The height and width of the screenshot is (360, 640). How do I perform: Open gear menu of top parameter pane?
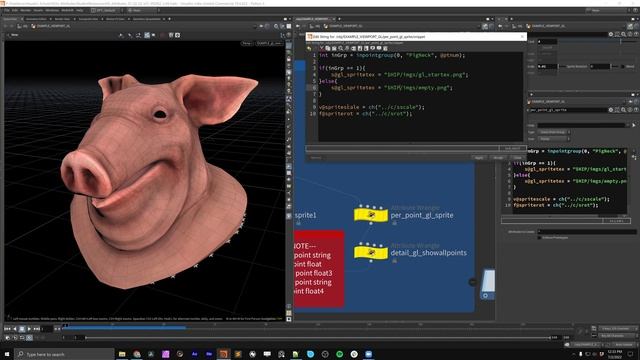click(x=611, y=34)
